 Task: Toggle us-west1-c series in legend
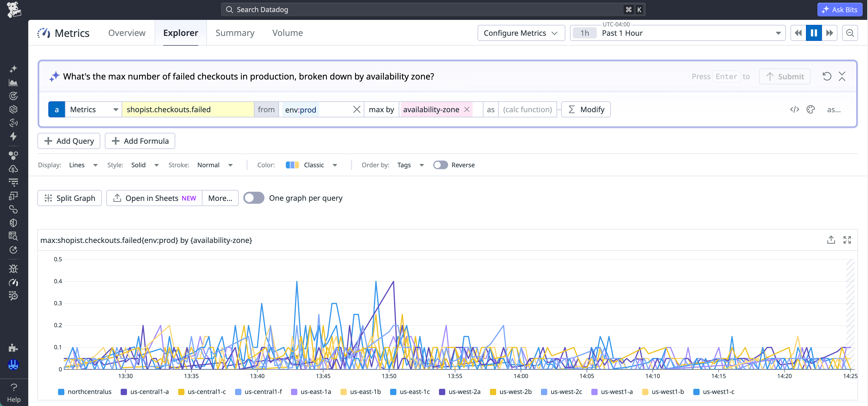714,391
